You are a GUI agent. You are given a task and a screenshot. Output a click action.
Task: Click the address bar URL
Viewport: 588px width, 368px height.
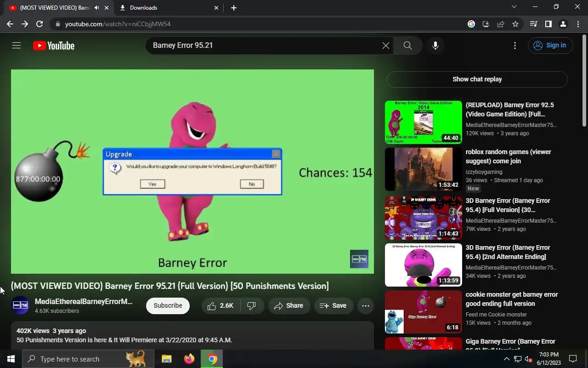pos(118,24)
